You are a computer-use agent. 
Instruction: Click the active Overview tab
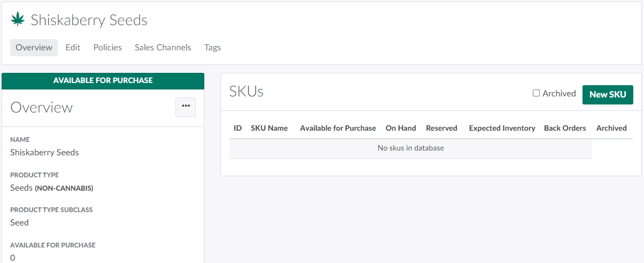pyautogui.click(x=34, y=48)
